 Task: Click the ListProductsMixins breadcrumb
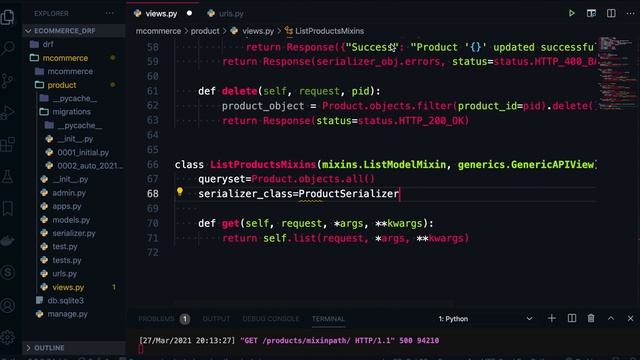click(329, 31)
